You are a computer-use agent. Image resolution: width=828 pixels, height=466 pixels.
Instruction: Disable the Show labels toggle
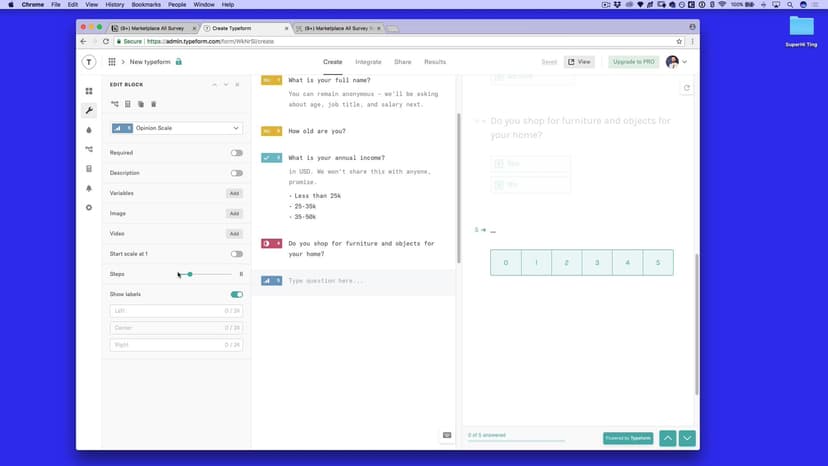236,295
